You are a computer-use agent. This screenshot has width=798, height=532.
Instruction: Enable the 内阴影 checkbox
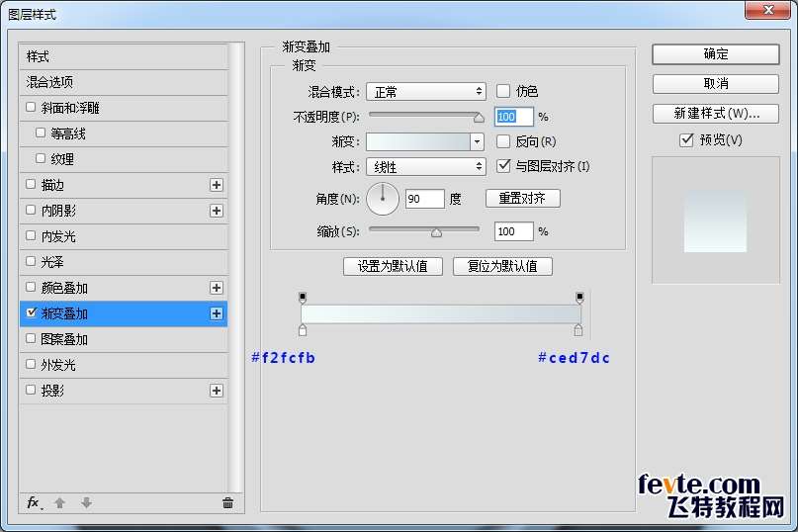(x=31, y=210)
